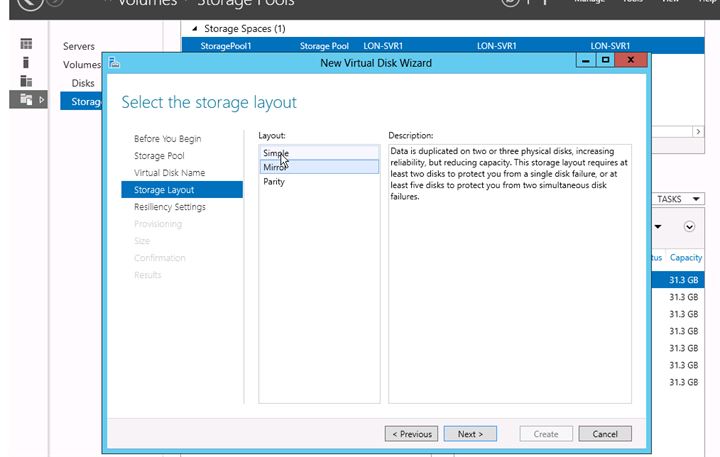Maximize the New Virtual Disk Wizard
This screenshot has width=720, height=457.
[606, 61]
